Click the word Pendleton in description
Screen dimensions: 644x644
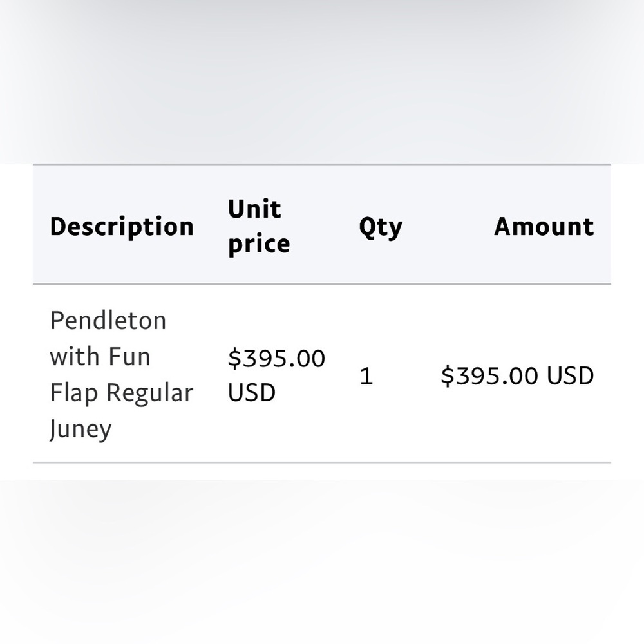point(108,320)
